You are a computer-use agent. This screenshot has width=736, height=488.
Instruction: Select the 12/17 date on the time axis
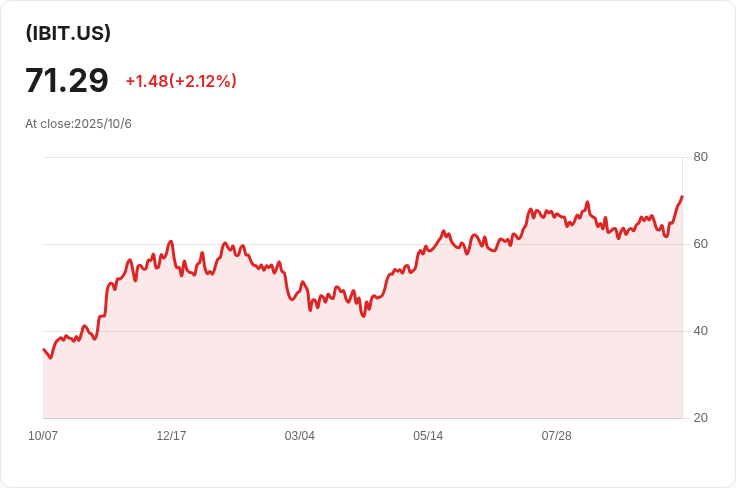click(171, 436)
